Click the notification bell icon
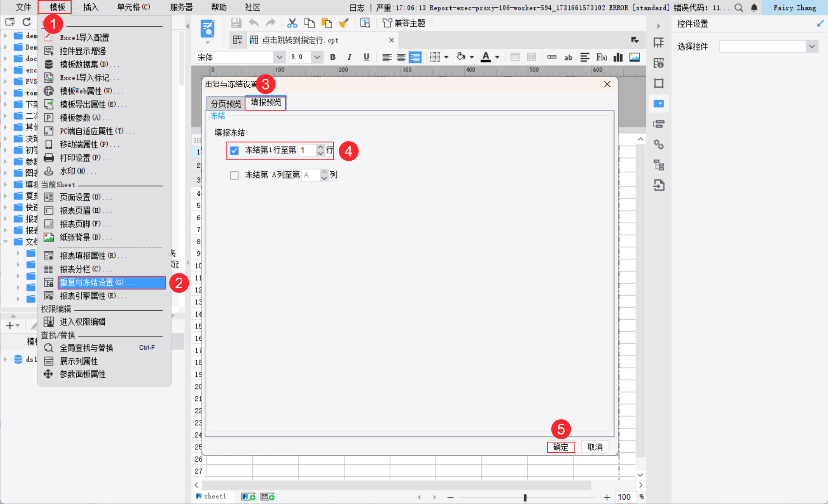Screen dimensions: 828x504 click(754, 8)
